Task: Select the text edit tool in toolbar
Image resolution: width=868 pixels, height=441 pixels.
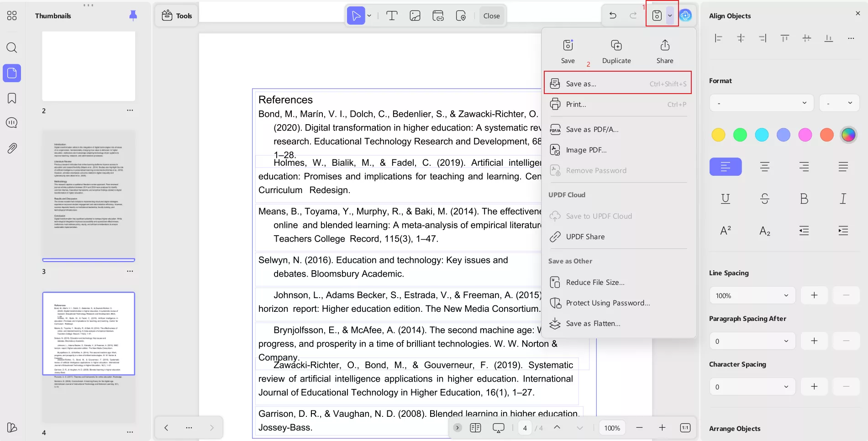Action: [391, 16]
